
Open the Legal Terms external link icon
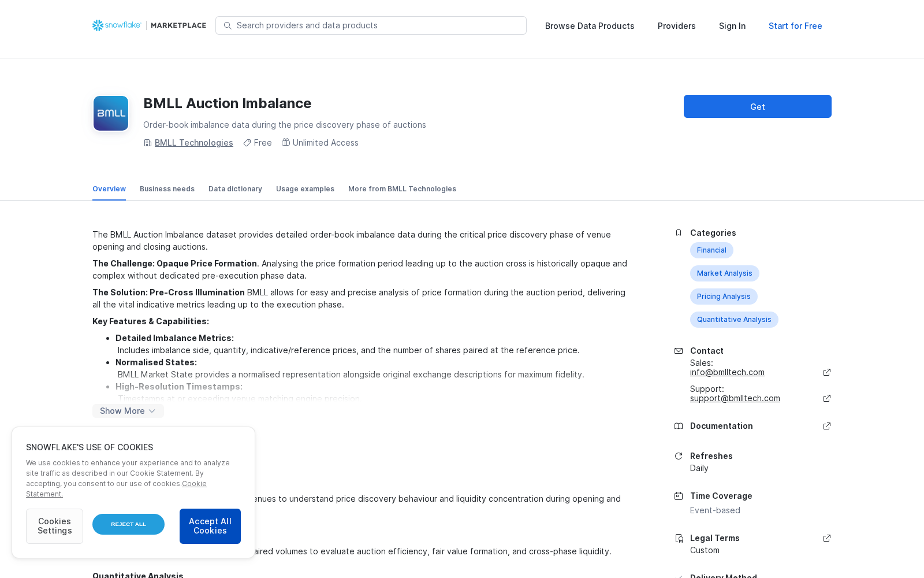[827, 538]
